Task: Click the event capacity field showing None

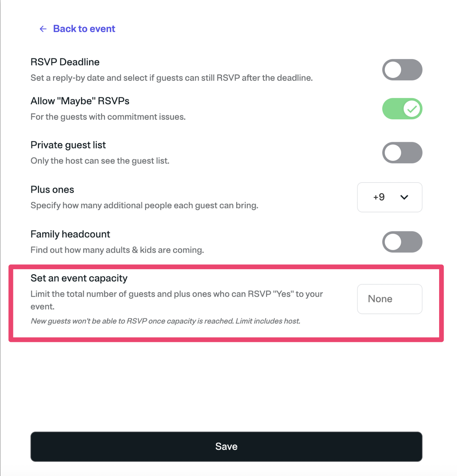Action: tap(389, 299)
